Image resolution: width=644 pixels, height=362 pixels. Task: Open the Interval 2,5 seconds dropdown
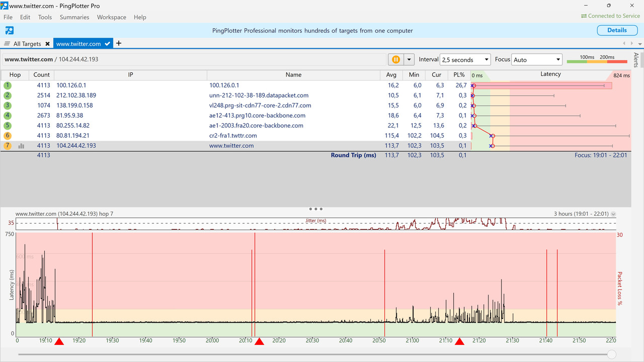click(x=465, y=59)
